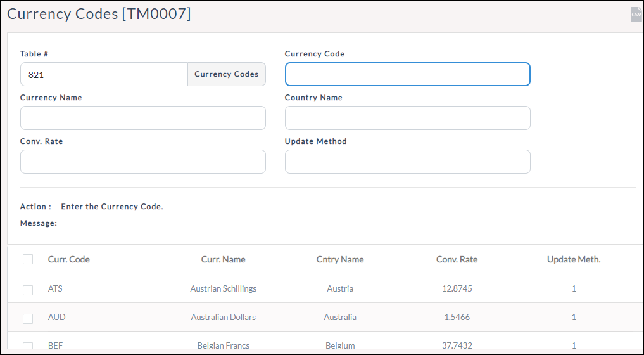Click into the Currency Code field

point(407,74)
